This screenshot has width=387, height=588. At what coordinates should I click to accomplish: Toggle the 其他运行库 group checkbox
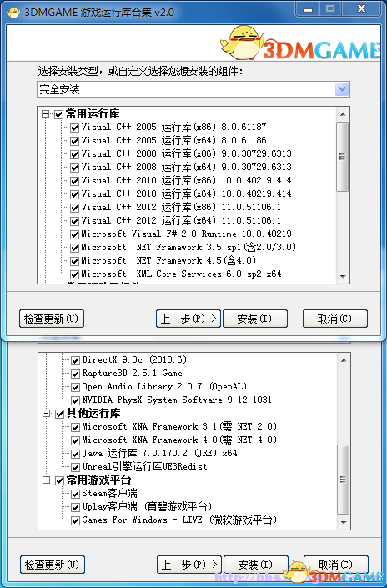tap(59, 414)
